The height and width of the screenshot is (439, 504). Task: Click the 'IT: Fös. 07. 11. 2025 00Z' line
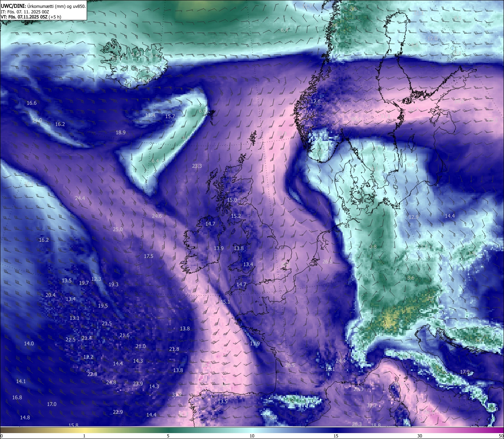pyautogui.click(x=25, y=12)
